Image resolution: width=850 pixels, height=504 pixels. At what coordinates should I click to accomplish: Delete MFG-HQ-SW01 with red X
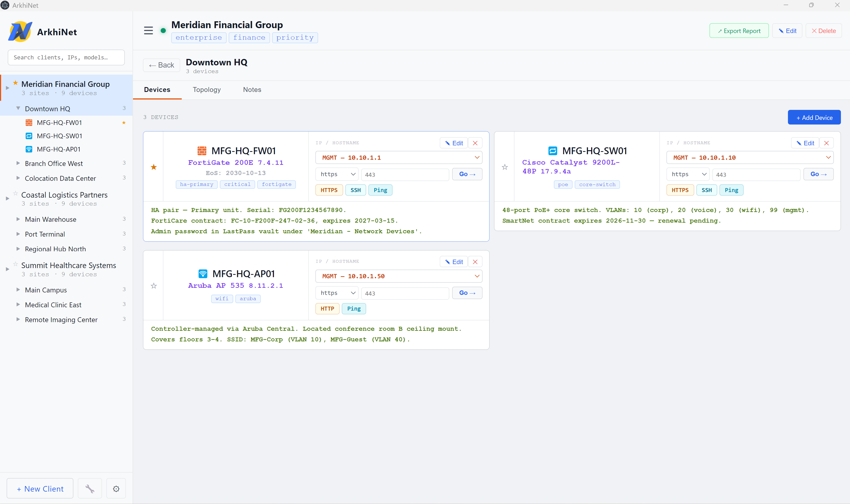pos(826,143)
